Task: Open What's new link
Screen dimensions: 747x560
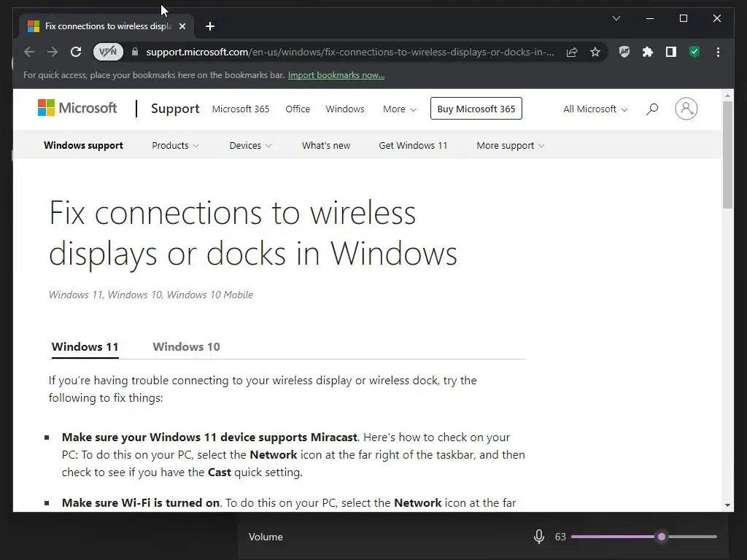Action: coord(326,145)
